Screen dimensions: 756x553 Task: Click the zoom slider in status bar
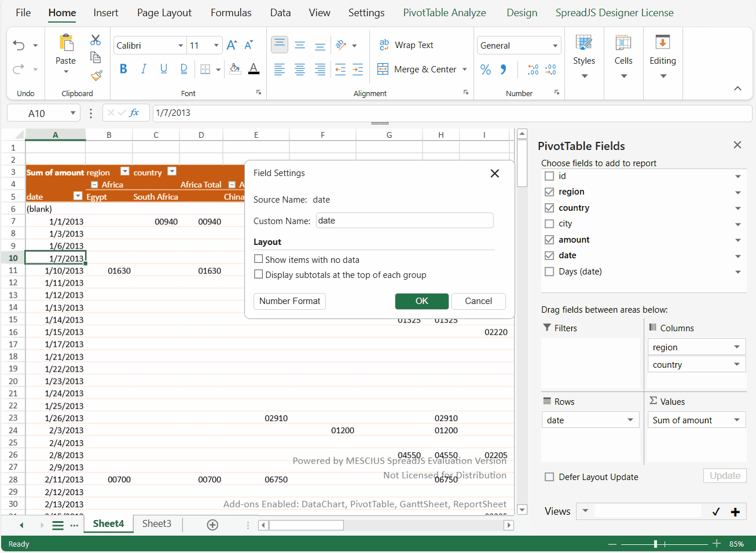pyautogui.click(x=655, y=544)
